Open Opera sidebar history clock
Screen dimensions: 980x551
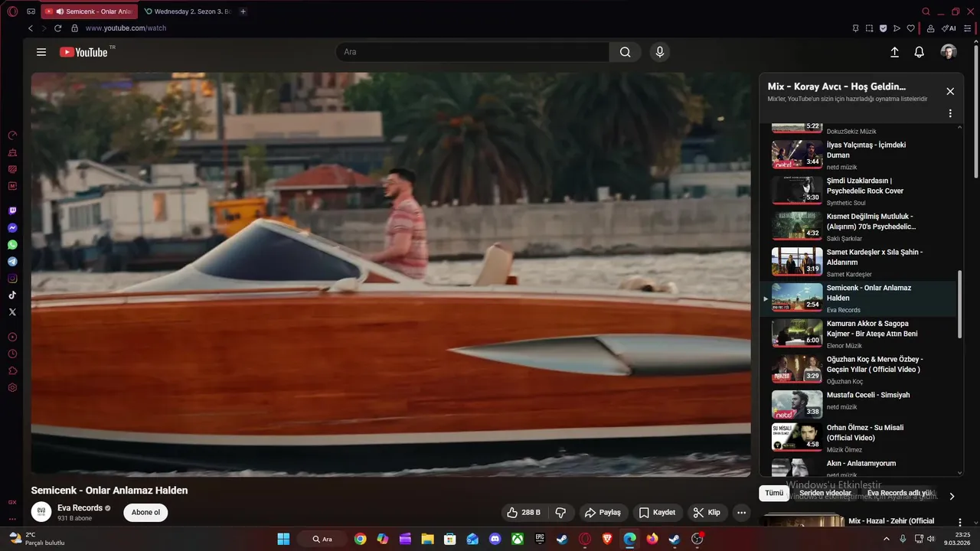12,354
